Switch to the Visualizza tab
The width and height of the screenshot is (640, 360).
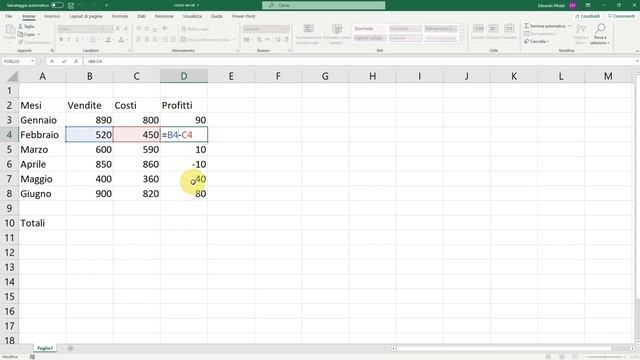tap(192, 16)
